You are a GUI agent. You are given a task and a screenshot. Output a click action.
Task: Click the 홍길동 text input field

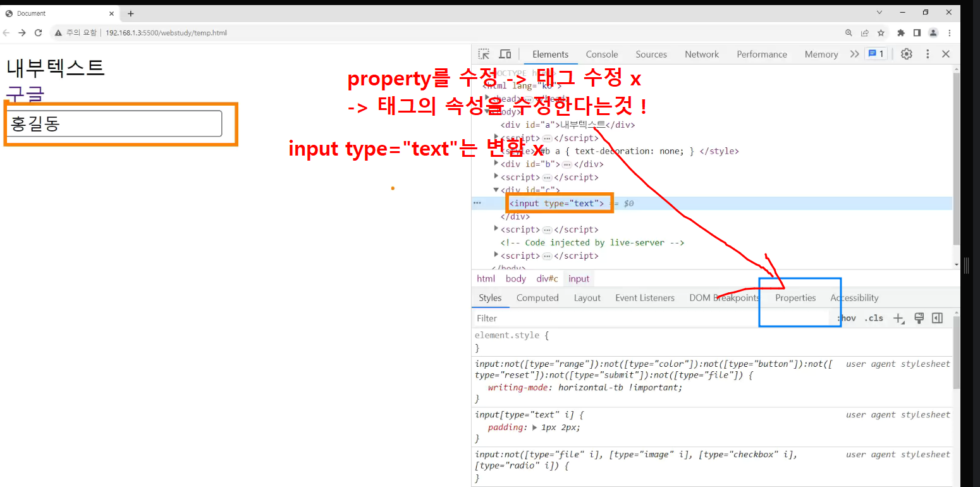coord(114,123)
